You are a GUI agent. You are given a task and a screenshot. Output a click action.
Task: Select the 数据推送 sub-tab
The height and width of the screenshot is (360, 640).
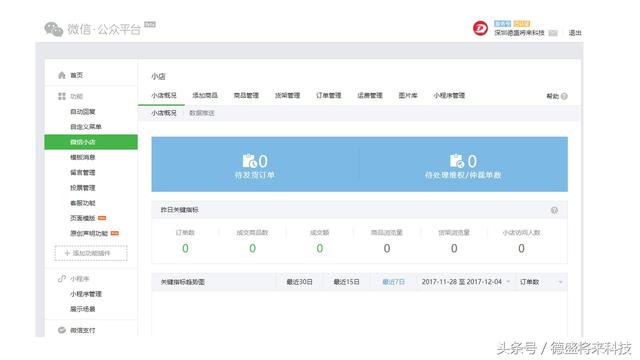[x=202, y=113]
